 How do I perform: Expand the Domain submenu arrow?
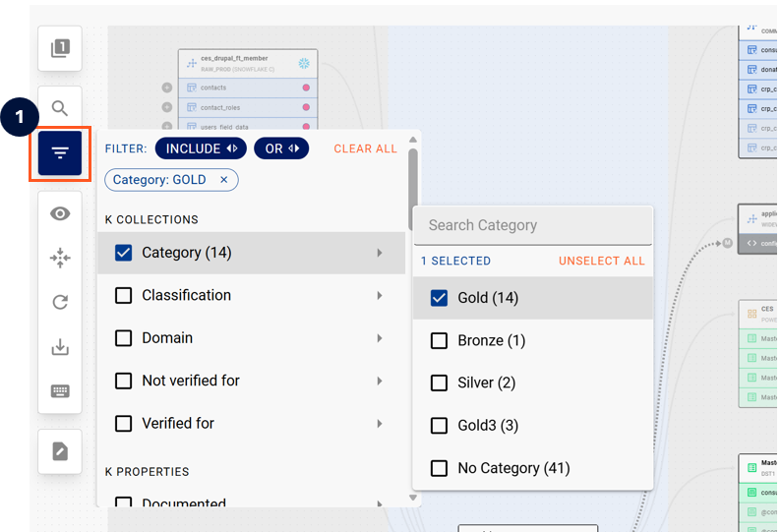[380, 338]
